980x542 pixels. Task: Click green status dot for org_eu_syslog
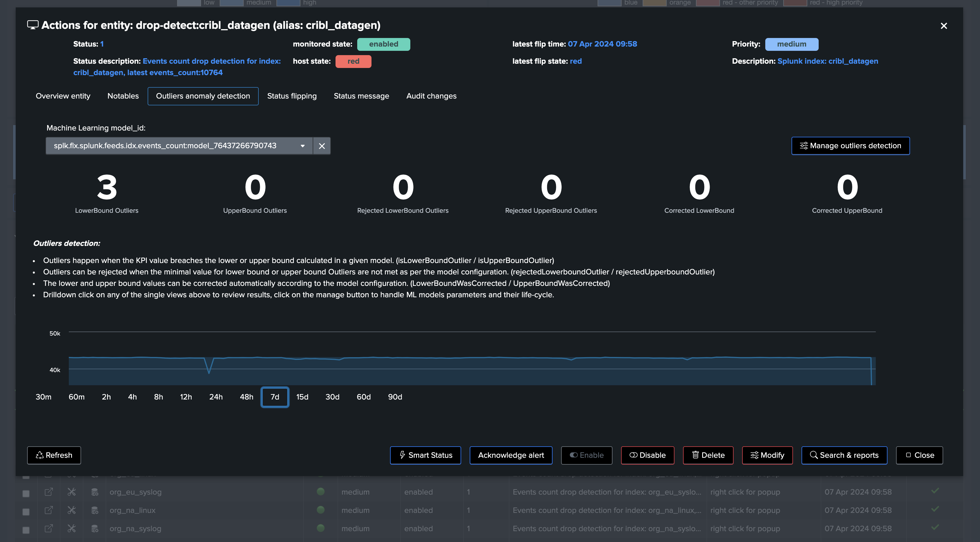[321, 491]
